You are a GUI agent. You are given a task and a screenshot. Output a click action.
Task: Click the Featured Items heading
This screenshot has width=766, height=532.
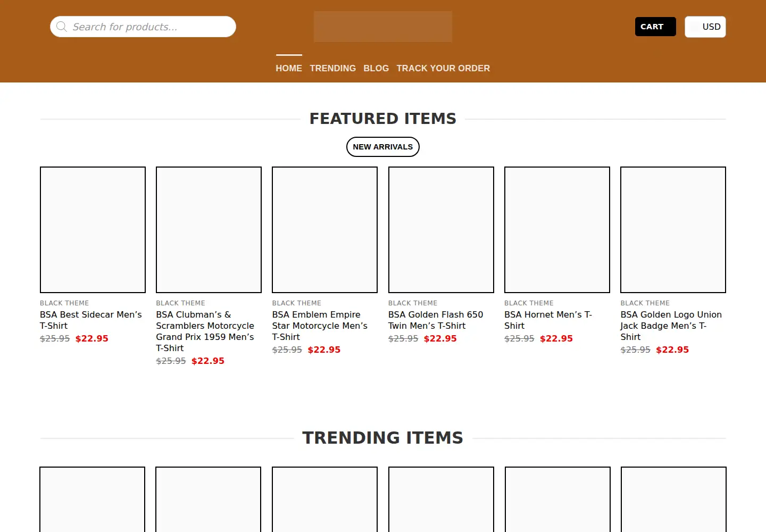[x=383, y=119]
